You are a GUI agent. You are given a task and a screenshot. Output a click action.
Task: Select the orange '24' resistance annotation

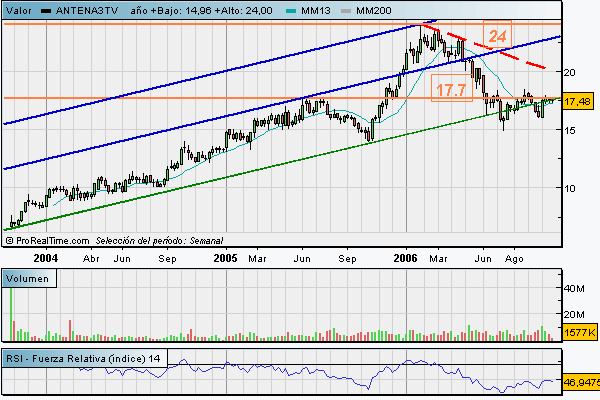coord(497,36)
